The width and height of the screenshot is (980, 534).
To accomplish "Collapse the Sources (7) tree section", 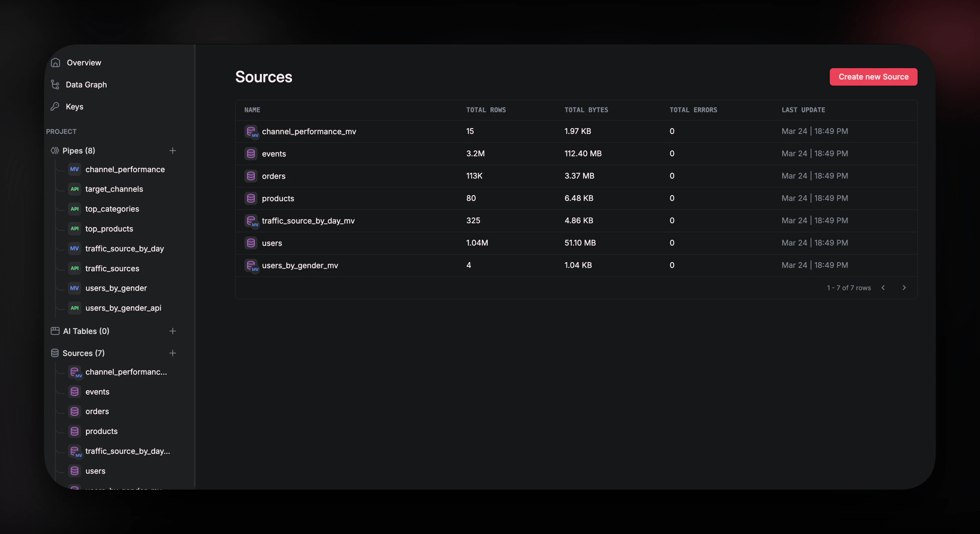I will [83, 353].
